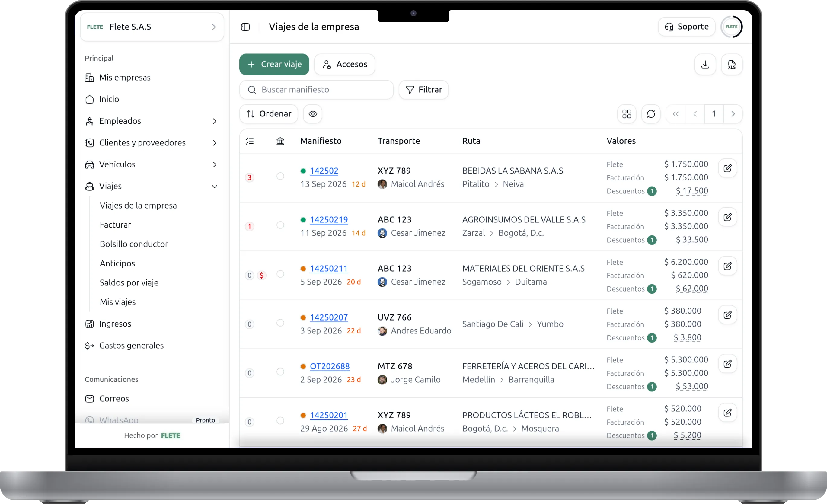Open the Filtrar filter button
The image size is (827, 504).
click(x=423, y=90)
